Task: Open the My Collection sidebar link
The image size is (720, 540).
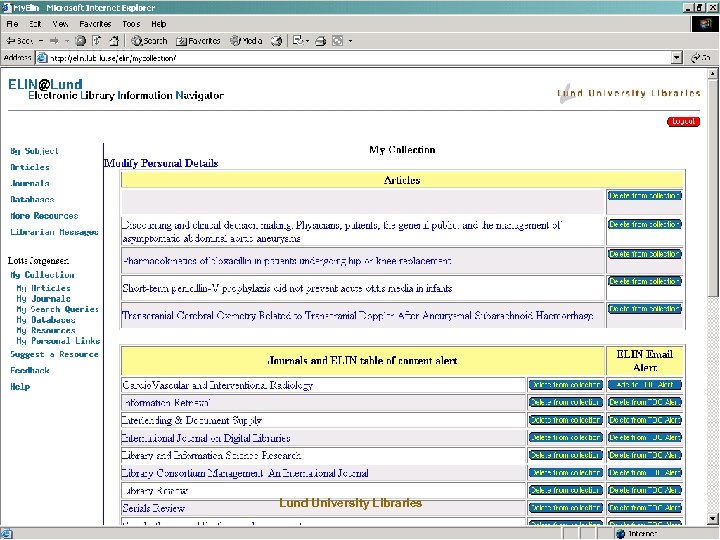Action: (42, 275)
